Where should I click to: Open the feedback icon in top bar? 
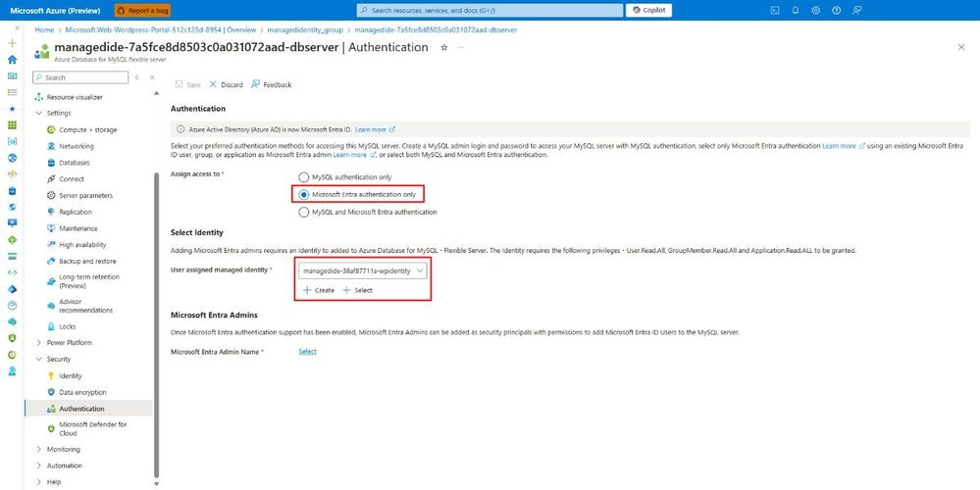click(x=856, y=10)
